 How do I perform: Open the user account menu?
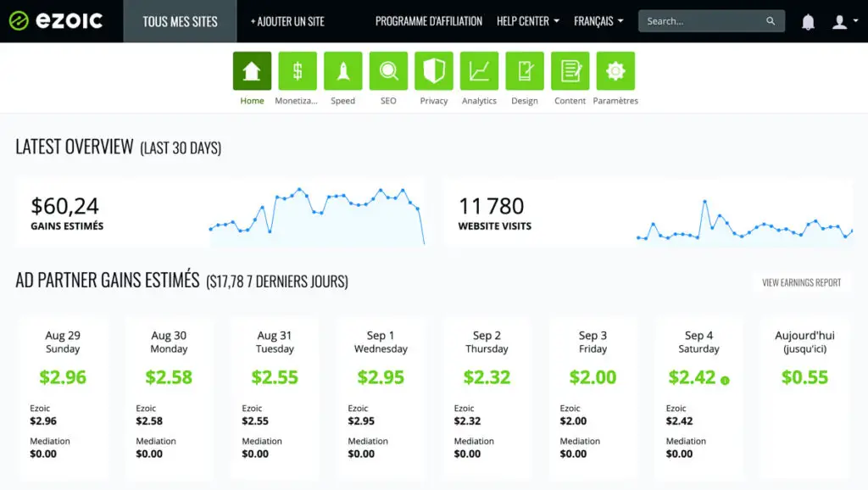click(x=845, y=21)
